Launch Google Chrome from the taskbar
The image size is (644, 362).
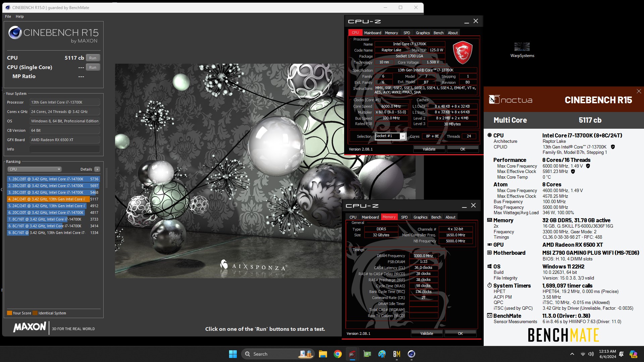[x=338, y=354]
